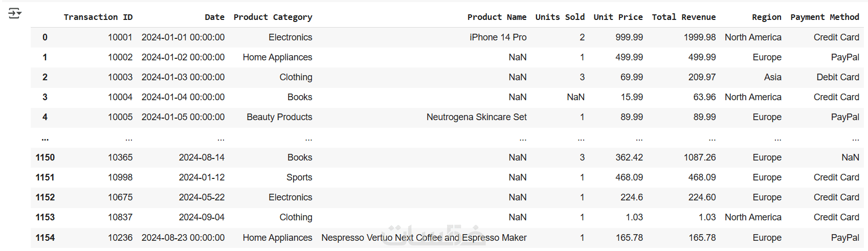Select the Asia region cell
This screenshot has width=868, height=251.
[772, 77]
